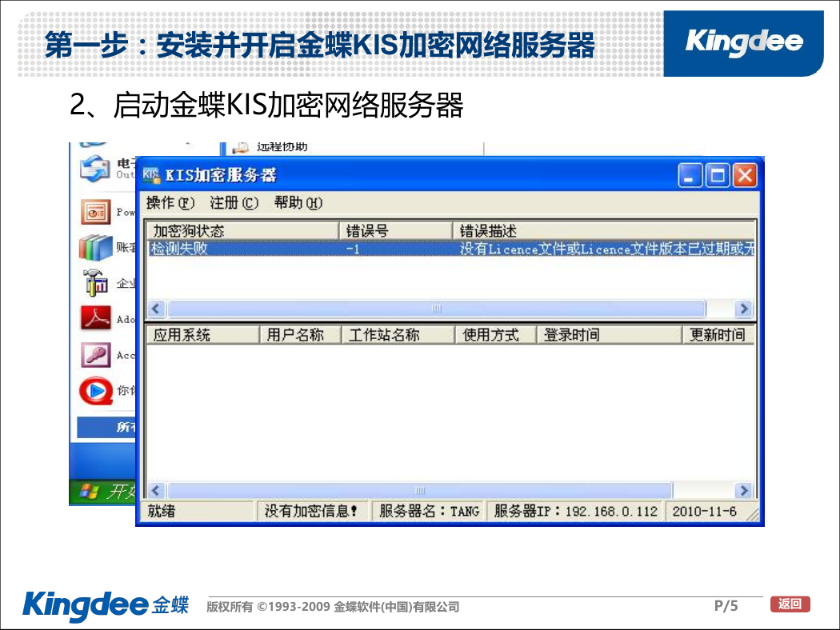Open the 注册(C) menu
This screenshot has width=840, height=630.
(x=234, y=203)
